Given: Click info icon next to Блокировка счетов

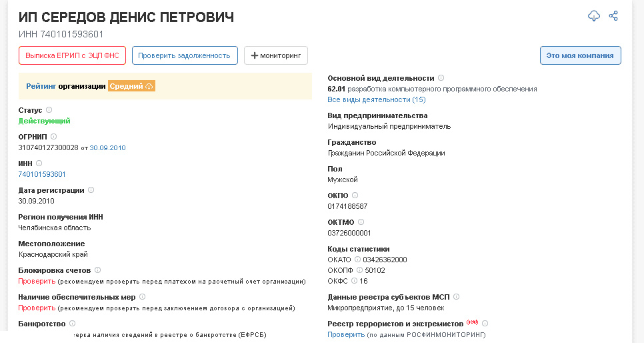Looking at the screenshot, I should (x=98, y=270).
